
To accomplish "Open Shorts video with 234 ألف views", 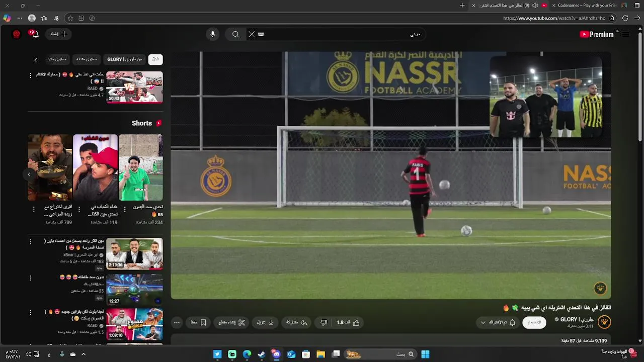I will [x=141, y=167].
